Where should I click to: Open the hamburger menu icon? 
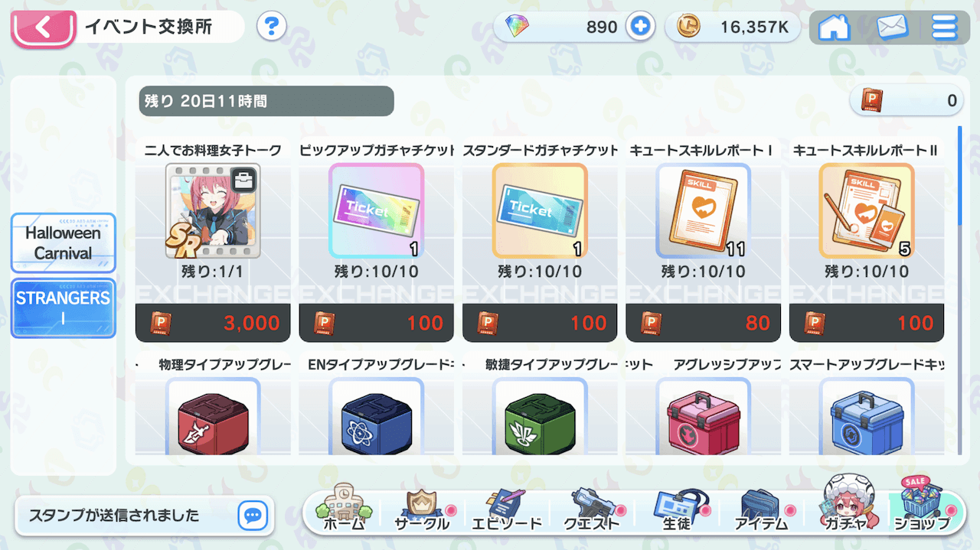tap(944, 28)
